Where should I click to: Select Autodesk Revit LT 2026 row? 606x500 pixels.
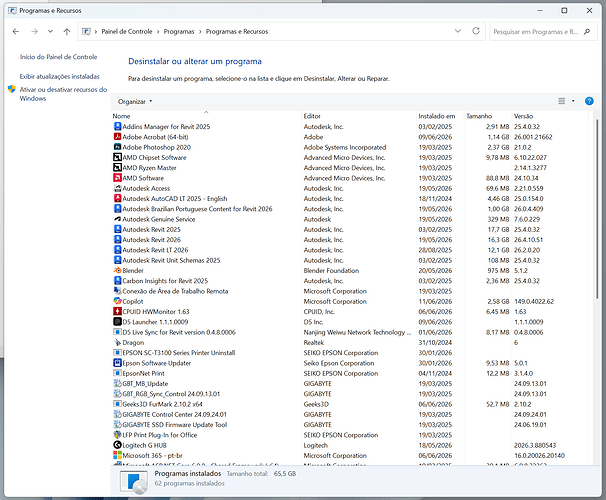click(x=351, y=250)
